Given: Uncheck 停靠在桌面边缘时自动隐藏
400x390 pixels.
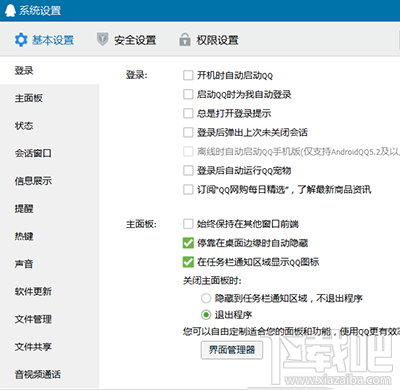Looking at the screenshot, I should point(188,243).
